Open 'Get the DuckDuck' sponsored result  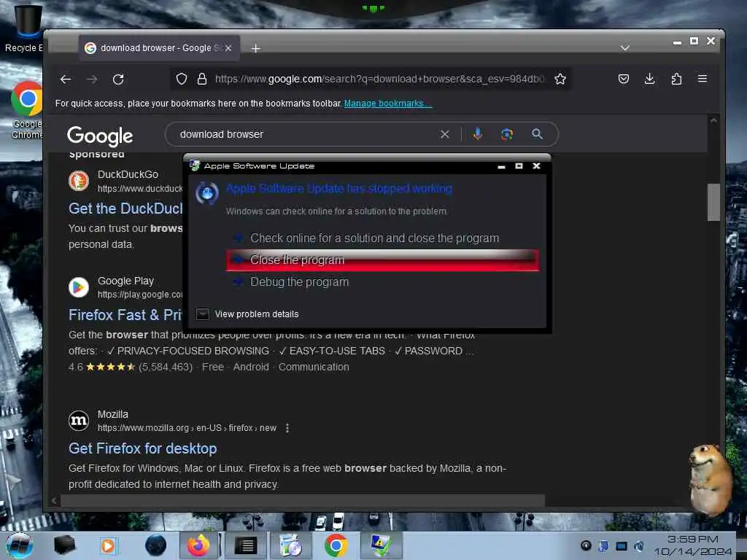[x=125, y=209]
